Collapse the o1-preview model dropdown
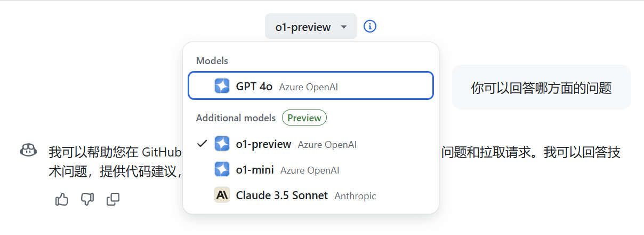Screen dimensions: 644x235 311,26
